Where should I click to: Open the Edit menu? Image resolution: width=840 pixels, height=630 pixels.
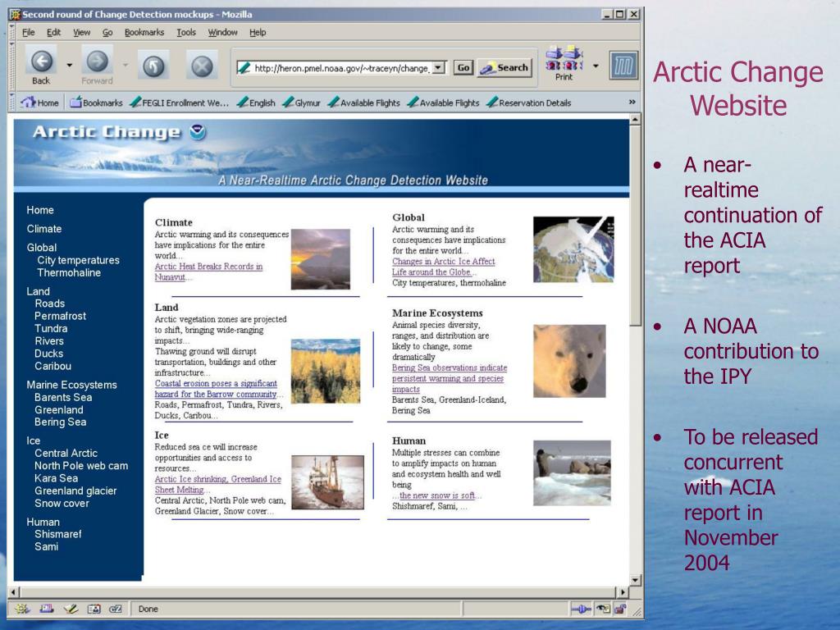pyautogui.click(x=53, y=32)
